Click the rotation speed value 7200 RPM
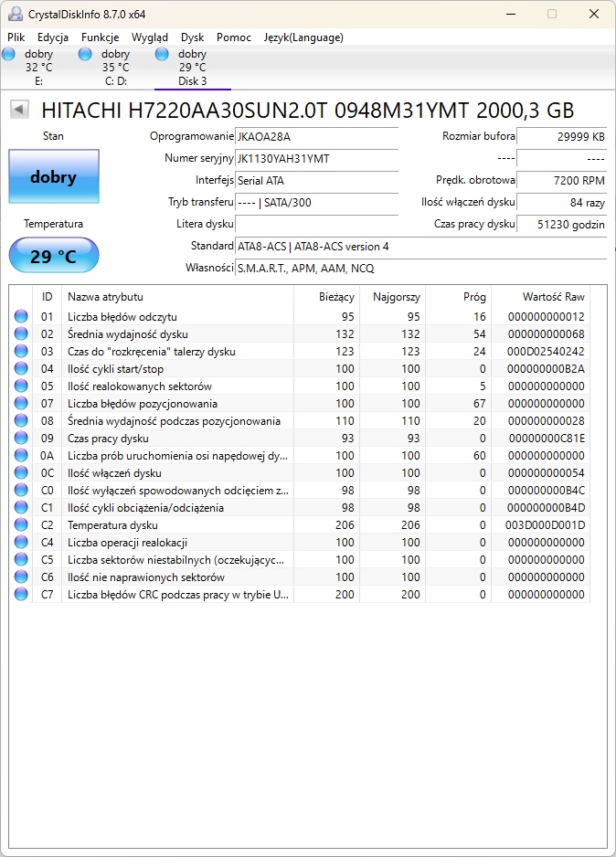 [562, 180]
